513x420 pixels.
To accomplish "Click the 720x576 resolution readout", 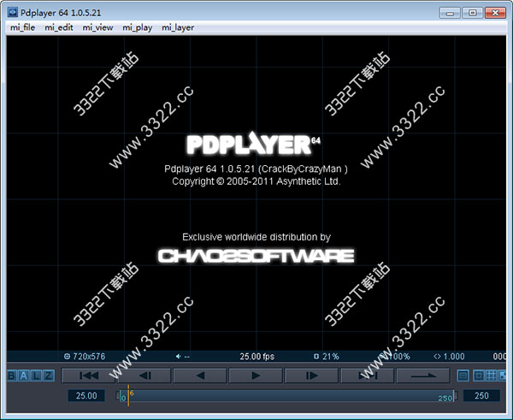I will pyautogui.click(x=85, y=356).
